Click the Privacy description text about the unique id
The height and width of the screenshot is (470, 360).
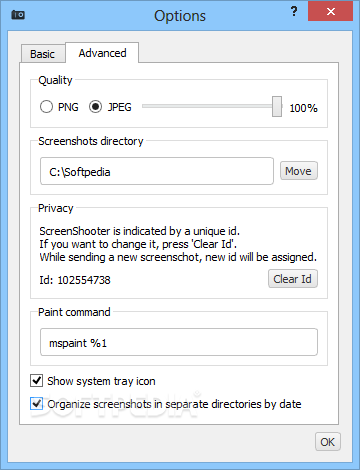coord(178,244)
